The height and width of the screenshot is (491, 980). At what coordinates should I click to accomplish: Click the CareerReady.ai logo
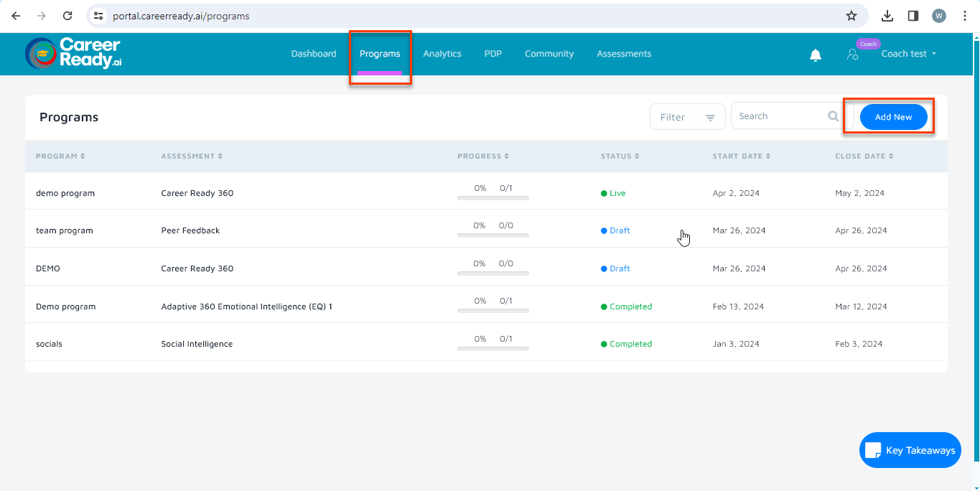73,54
